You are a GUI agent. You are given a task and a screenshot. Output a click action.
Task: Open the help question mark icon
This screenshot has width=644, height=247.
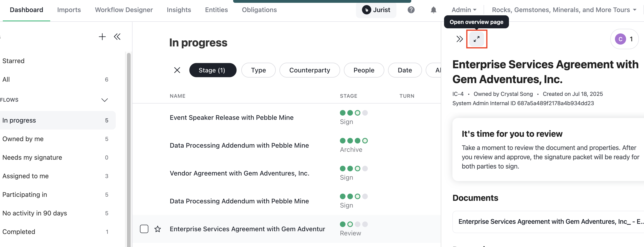pyautogui.click(x=411, y=10)
